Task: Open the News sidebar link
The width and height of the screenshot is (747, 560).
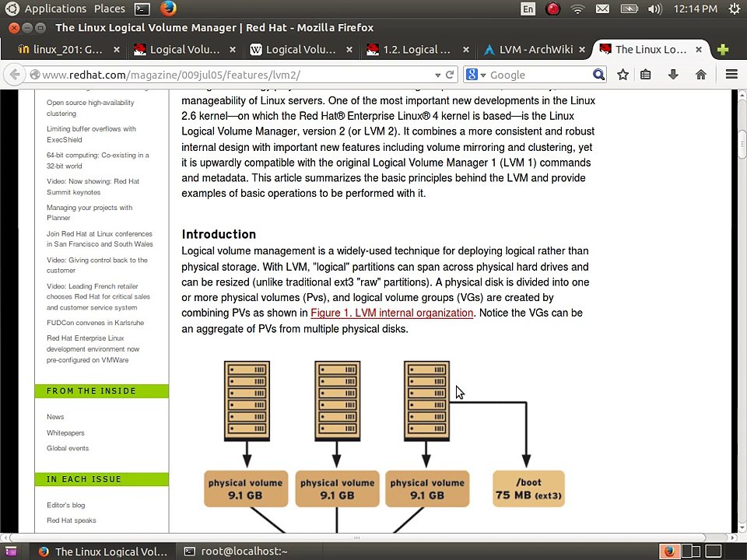Action: click(x=55, y=417)
